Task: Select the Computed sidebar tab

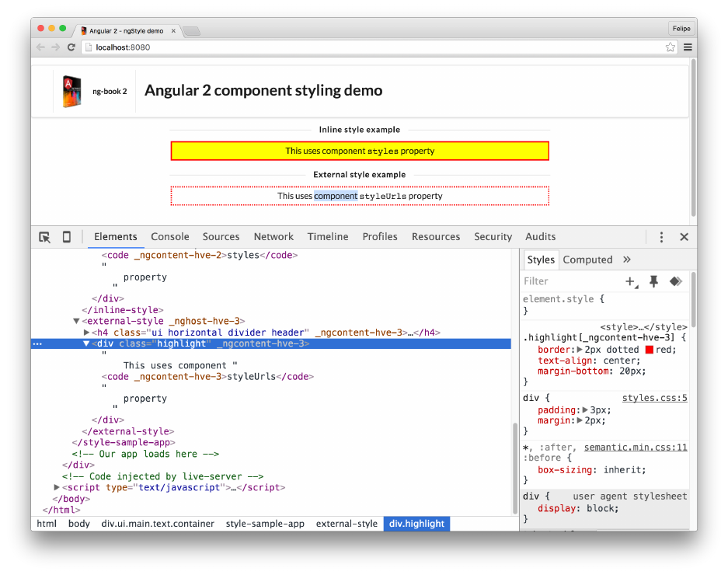Action: 587,260
